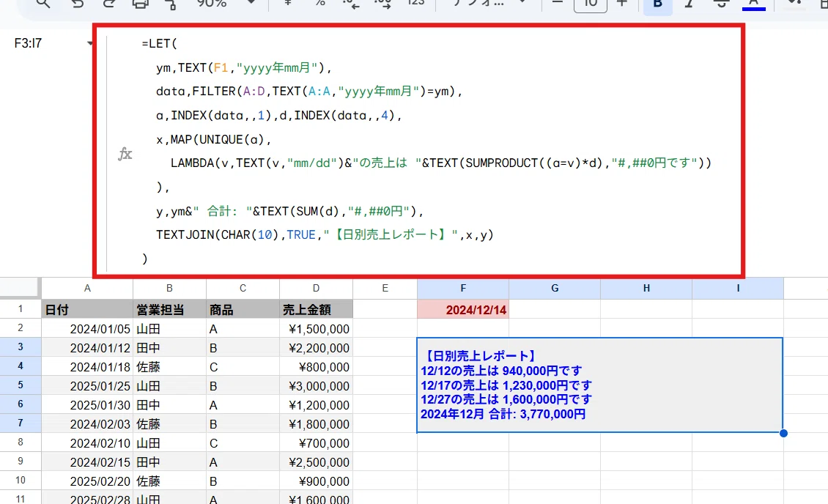The image size is (828, 504).
Task: Select column A header
Action: (87, 288)
